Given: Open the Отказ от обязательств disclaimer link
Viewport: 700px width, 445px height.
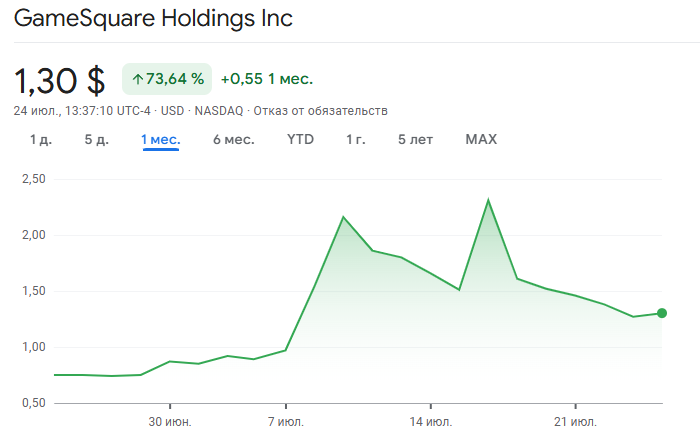Looking at the screenshot, I should [x=321, y=111].
